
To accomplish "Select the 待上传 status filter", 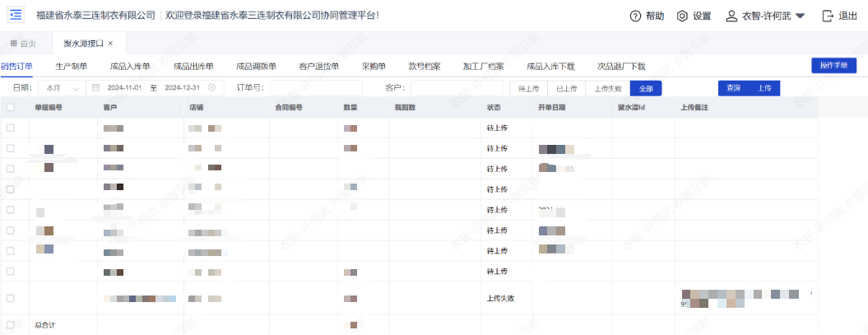I will (529, 88).
